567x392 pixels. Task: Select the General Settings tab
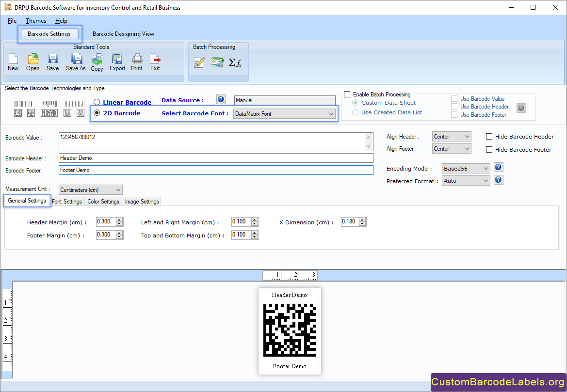click(27, 201)
